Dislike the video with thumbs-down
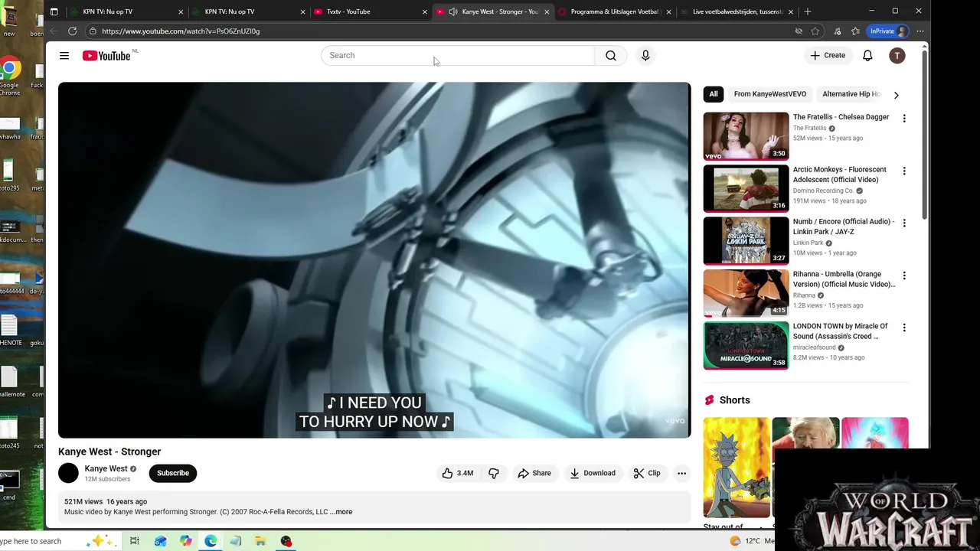Viewport: 980px width, 551px height. [494, 473]
